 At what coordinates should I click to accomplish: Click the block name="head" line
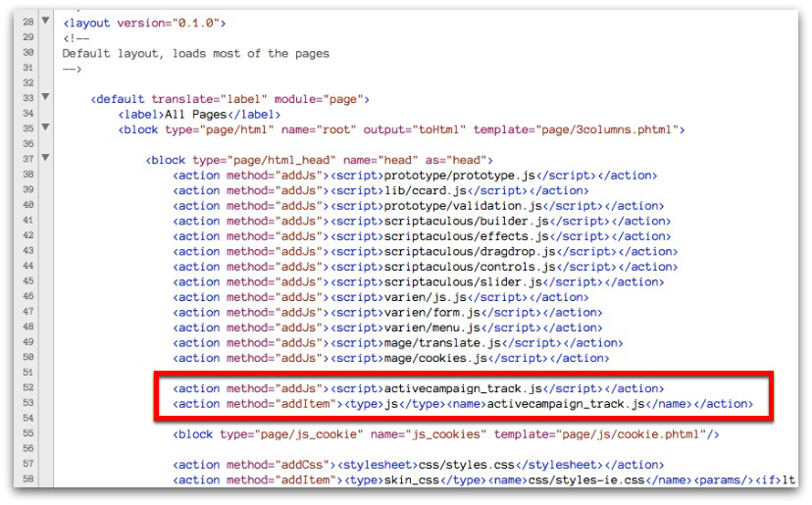[x=319, y=160]
